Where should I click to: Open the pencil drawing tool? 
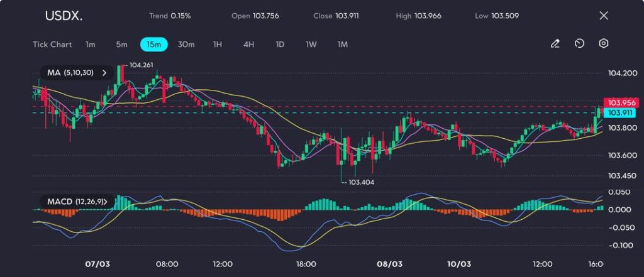pos(555,44)
